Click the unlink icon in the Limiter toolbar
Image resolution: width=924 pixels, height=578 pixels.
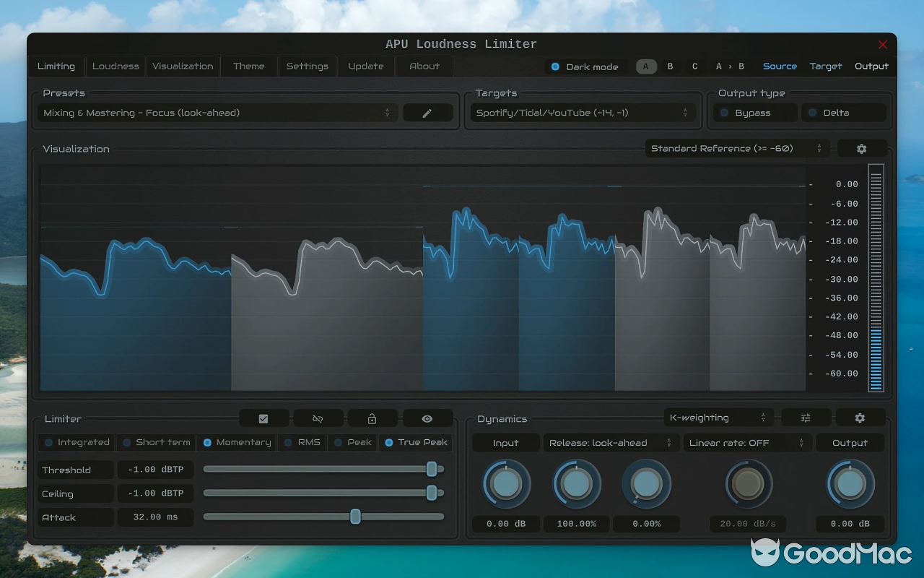tap(318, 418)
